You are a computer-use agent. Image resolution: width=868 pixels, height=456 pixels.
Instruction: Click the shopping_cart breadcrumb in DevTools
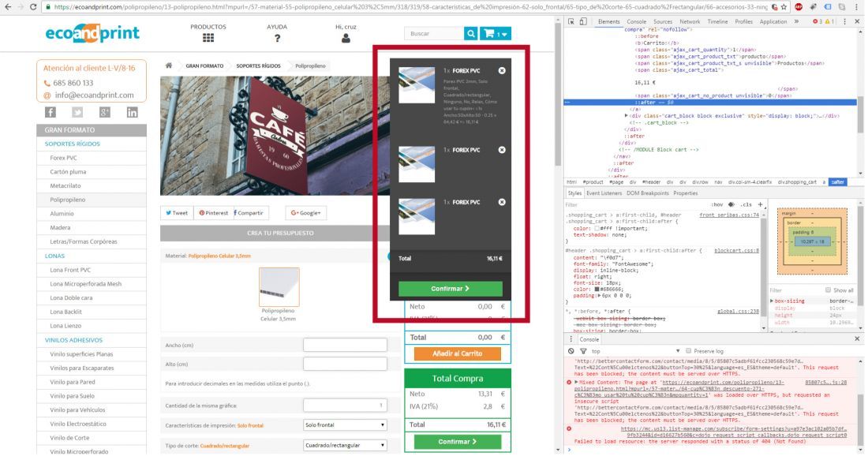799,181
